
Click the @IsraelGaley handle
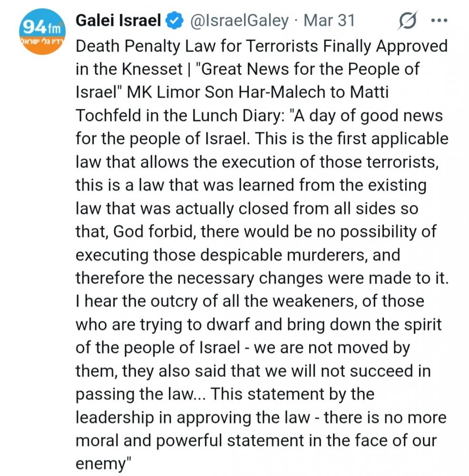pos(239,21)
